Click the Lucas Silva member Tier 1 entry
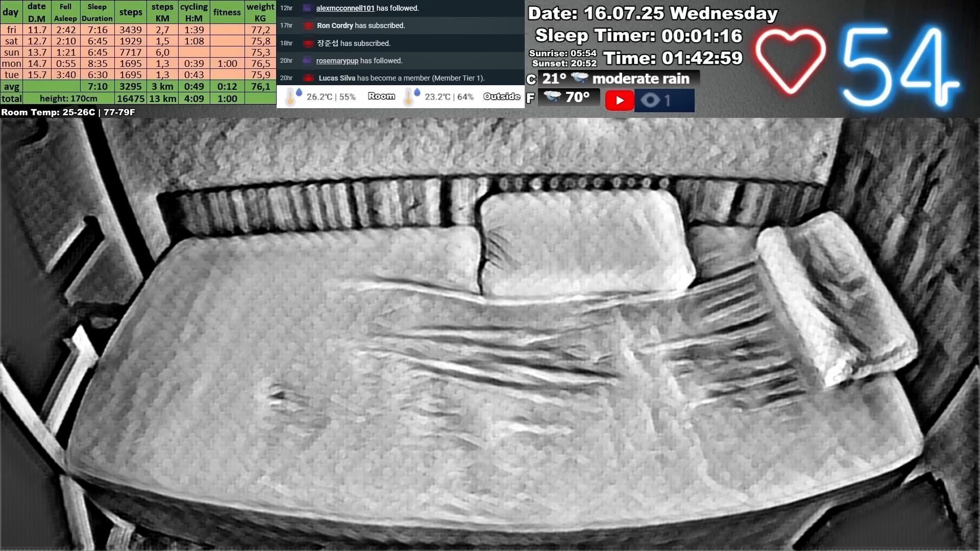The image size is (980, 551). 400,78
